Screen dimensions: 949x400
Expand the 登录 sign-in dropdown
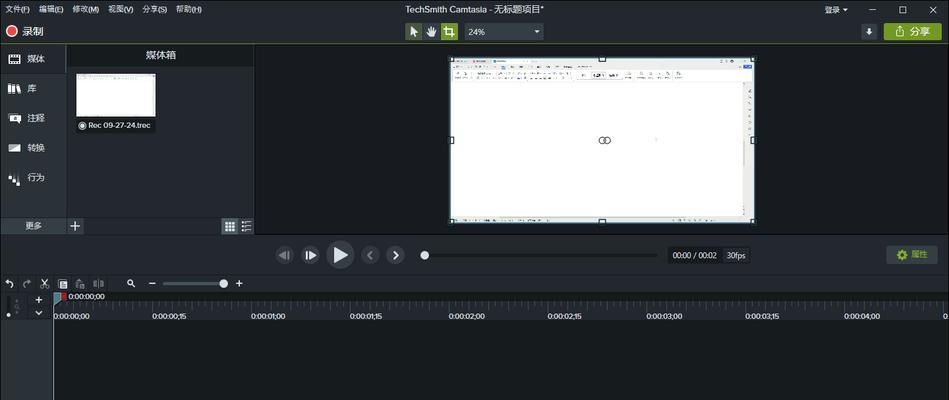pos(836,10)
